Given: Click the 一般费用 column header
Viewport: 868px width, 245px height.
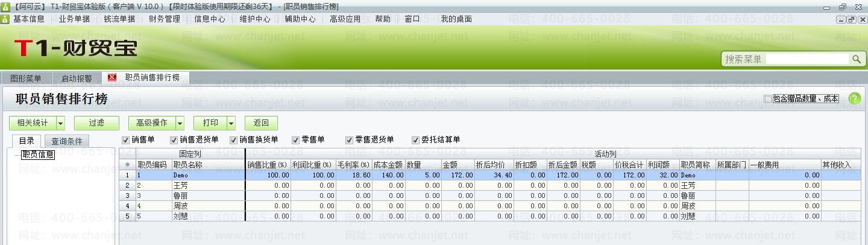Looking at the screenshot, I should click(x=785, y=164).
